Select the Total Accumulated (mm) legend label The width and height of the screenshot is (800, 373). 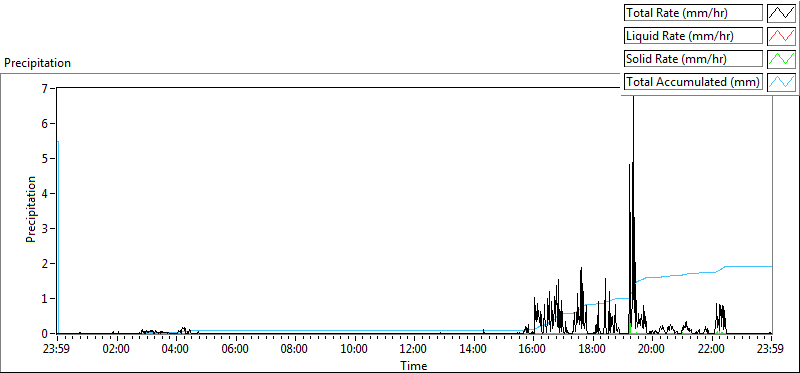[x=693, y=82]
